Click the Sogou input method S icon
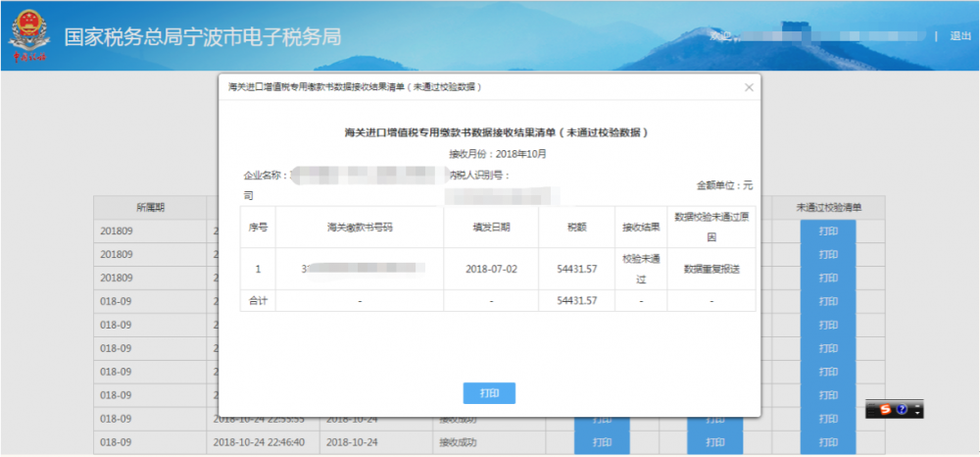This screenshot has height=457, width=980. [884, 410]
